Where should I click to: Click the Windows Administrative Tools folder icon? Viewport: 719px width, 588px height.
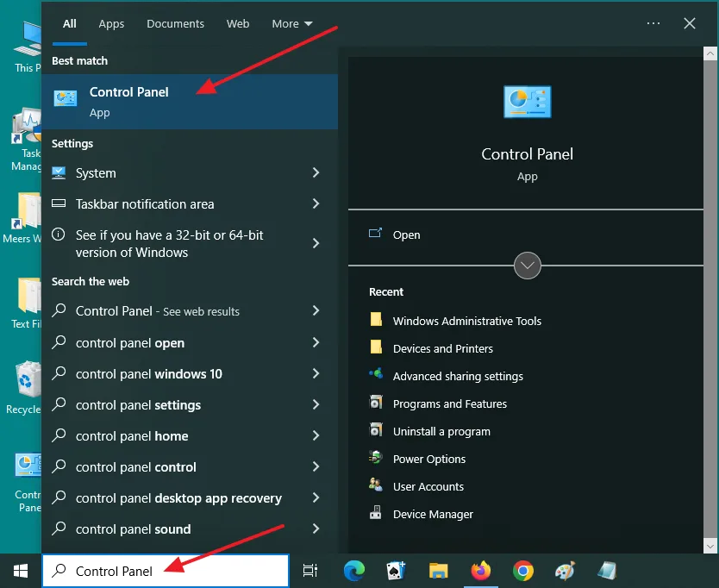coord(376,319)
